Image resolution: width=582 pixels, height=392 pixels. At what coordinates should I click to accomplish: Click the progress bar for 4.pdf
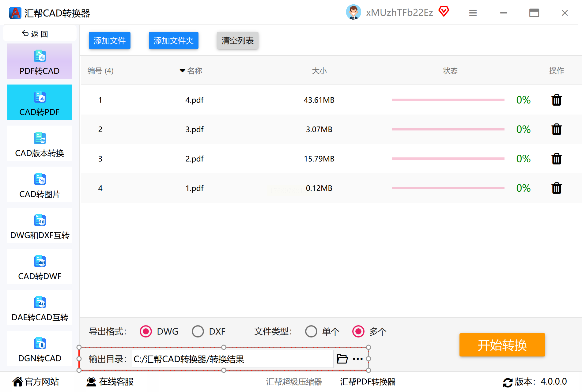448,100
